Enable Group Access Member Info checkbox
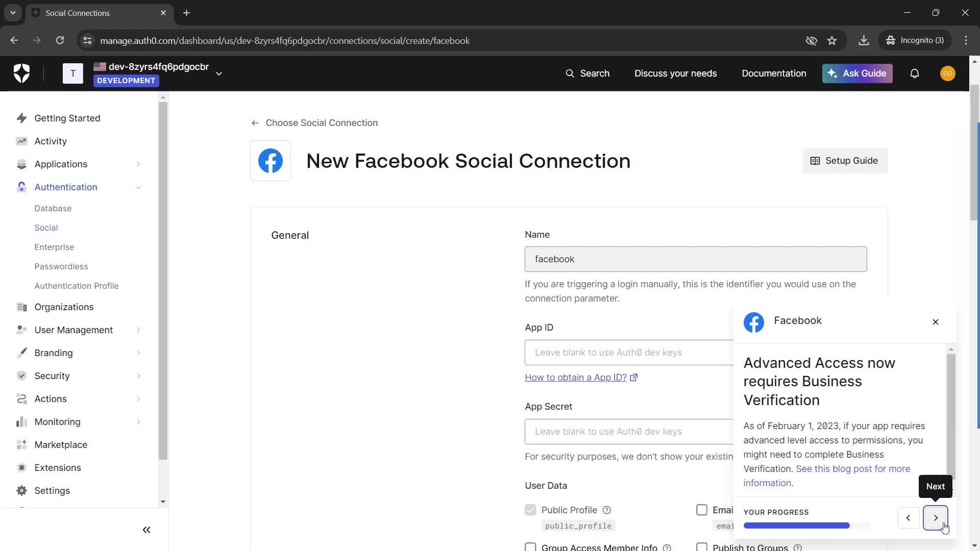The image size is (980, 551). click(530, 547)
